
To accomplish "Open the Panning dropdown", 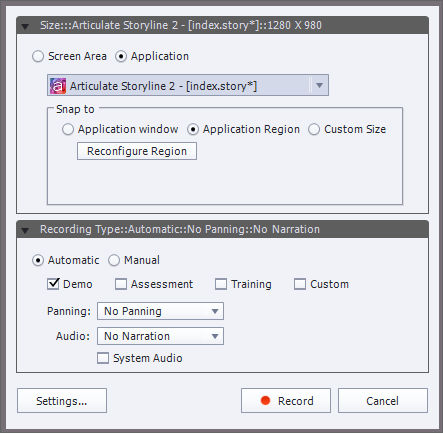I will coord(160,311).
